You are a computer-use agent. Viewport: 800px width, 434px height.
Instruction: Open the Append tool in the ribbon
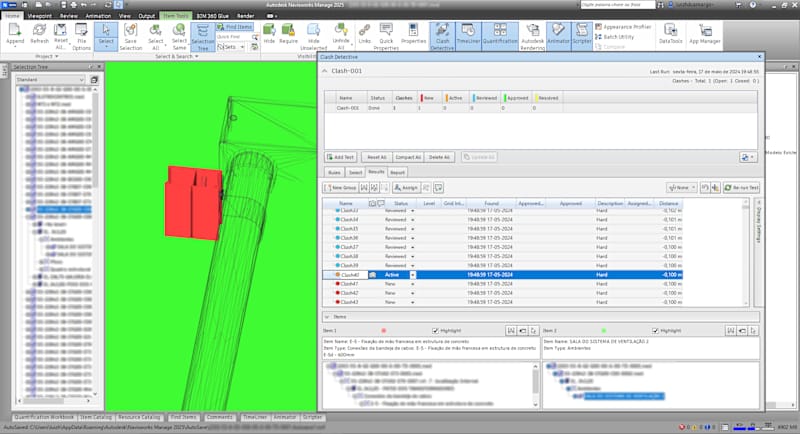(x=15, y=35)
